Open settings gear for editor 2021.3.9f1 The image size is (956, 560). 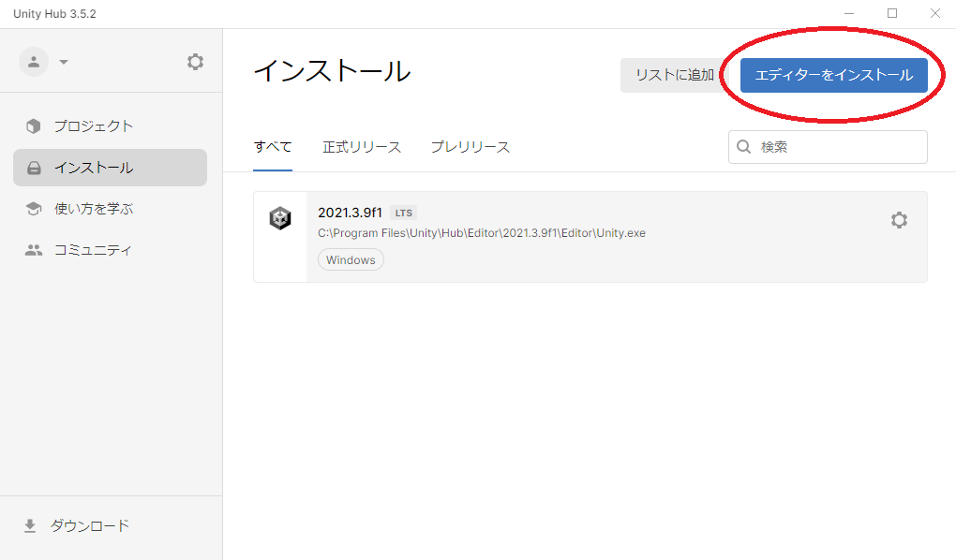[898, 220]
